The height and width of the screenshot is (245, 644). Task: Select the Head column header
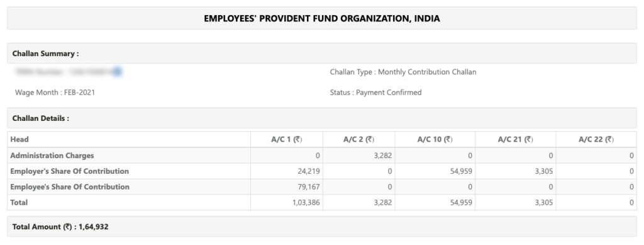19,139
